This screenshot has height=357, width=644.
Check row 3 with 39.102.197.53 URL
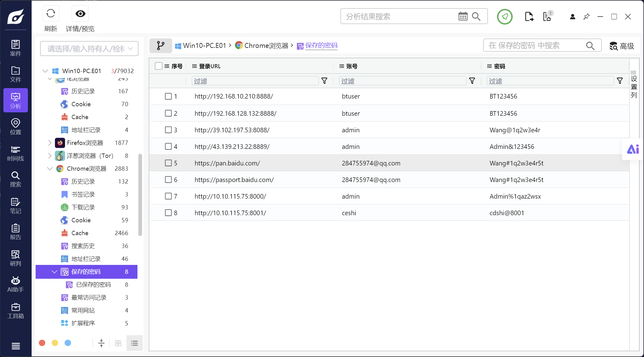(x=168, y=130)
